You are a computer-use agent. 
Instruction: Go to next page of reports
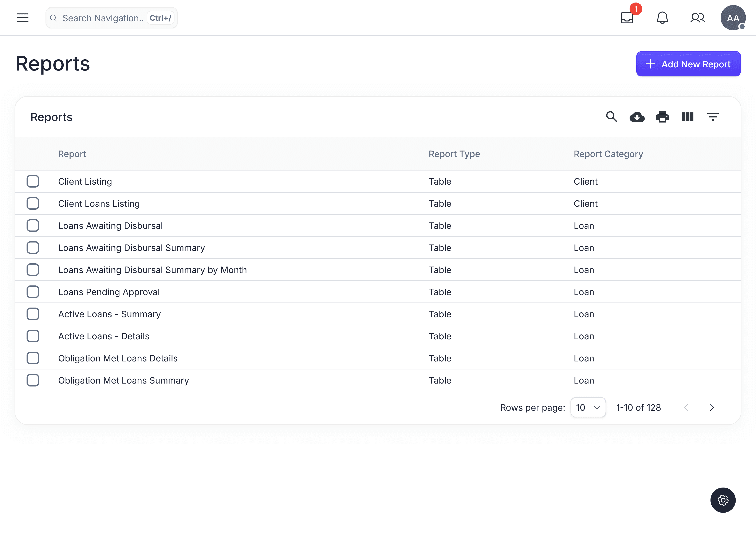pyautogui.click(x=712, y=408)
